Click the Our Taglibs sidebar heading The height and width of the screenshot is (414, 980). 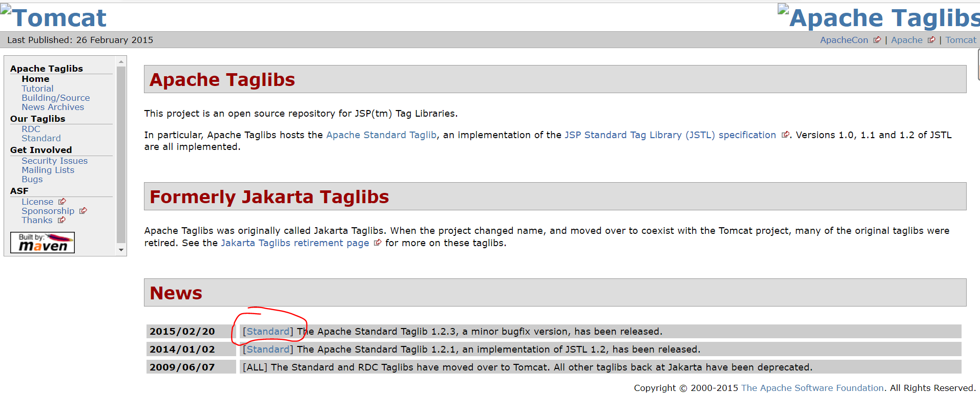38,119
